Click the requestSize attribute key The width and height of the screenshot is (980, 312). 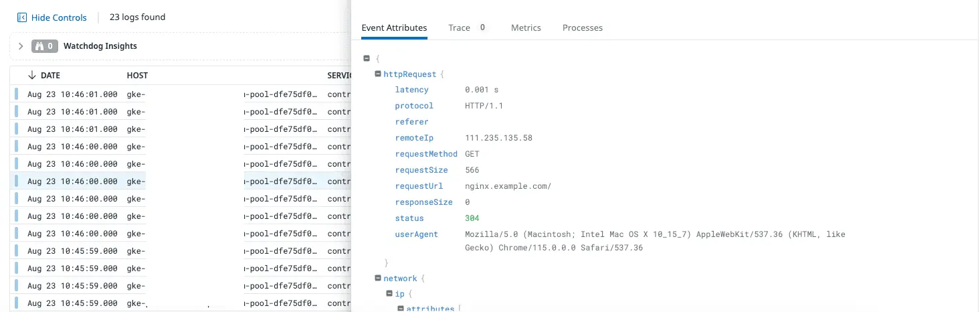point(421,170)
